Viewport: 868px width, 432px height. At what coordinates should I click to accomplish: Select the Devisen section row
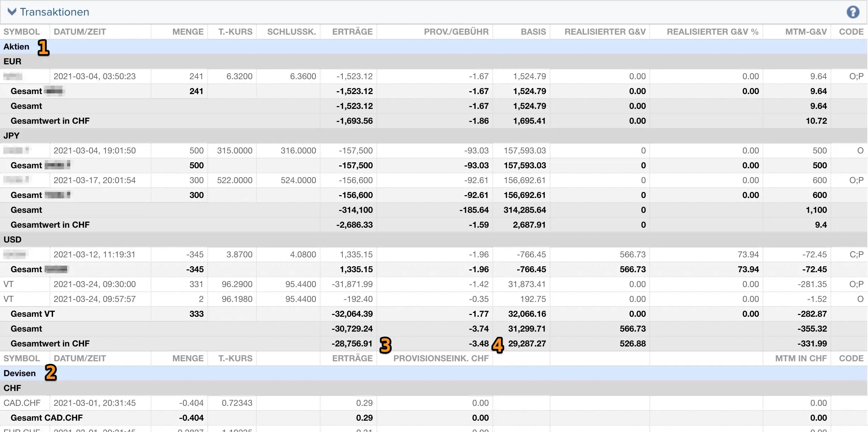[x=19, y=373]
